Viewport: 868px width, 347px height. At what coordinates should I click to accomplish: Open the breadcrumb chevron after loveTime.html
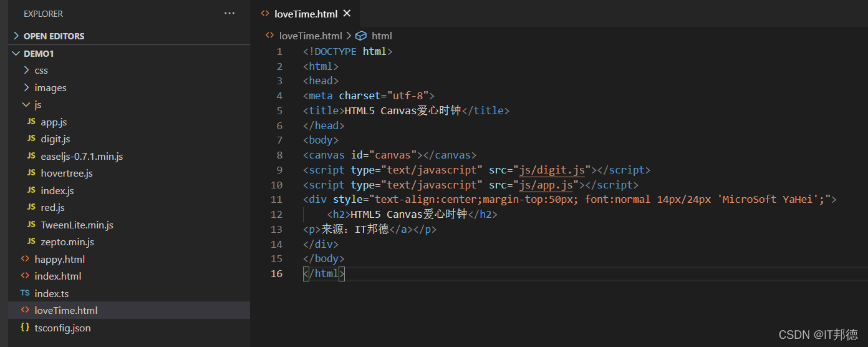[x=349, y=36]
